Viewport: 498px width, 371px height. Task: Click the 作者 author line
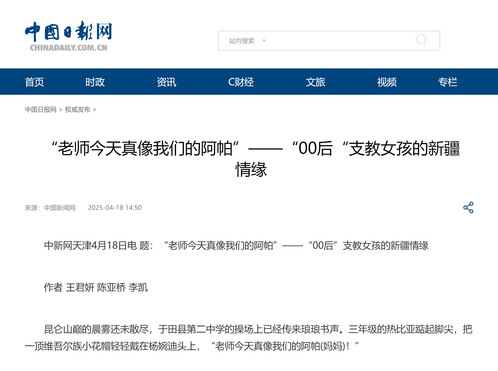pos(96,287)
